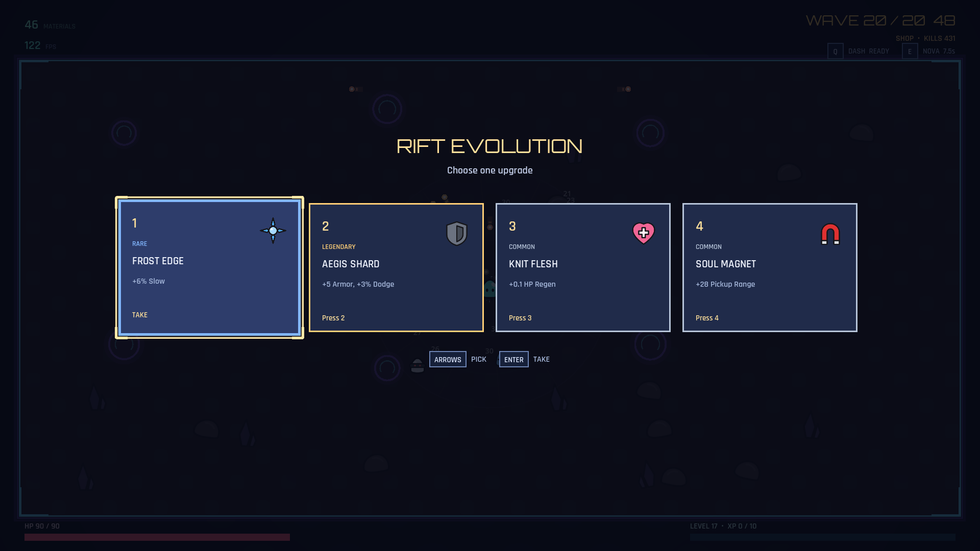The height and width of the screenshot is (551, 980).
Task: Click the XP progress bar
Action: (823, 537)
